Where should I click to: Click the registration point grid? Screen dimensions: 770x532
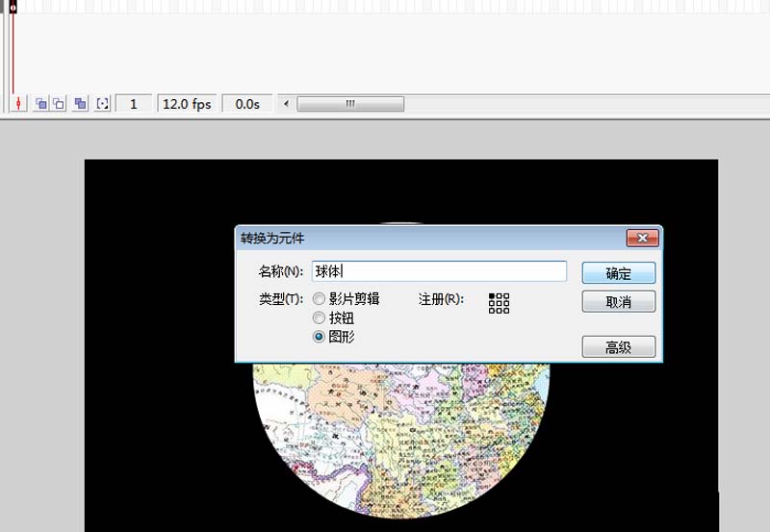[x=499, y=303]
